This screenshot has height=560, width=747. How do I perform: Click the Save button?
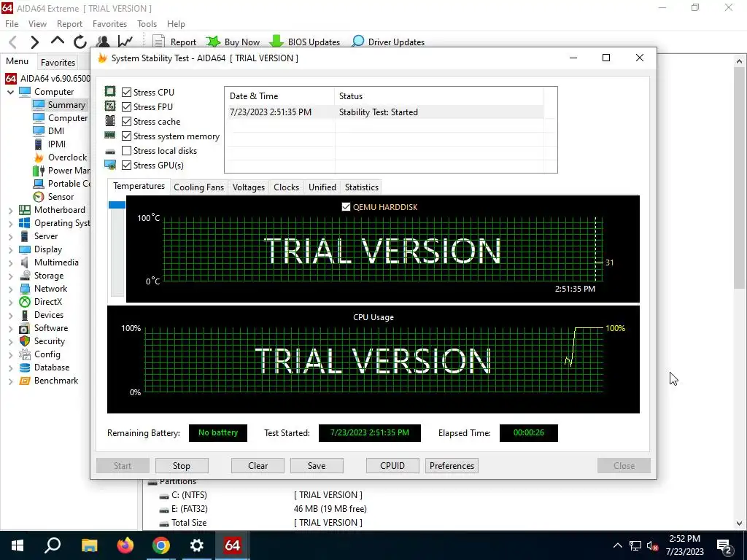tap(317, 466)
